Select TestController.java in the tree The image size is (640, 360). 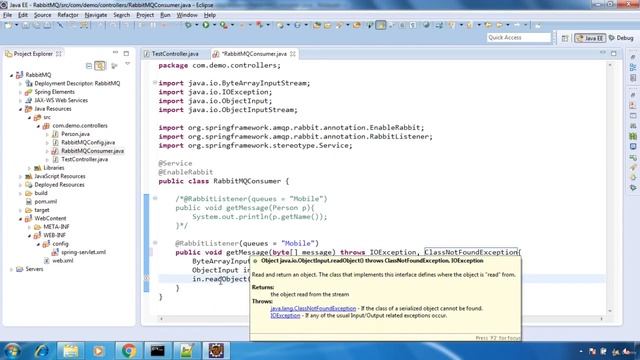coord(84,159)
